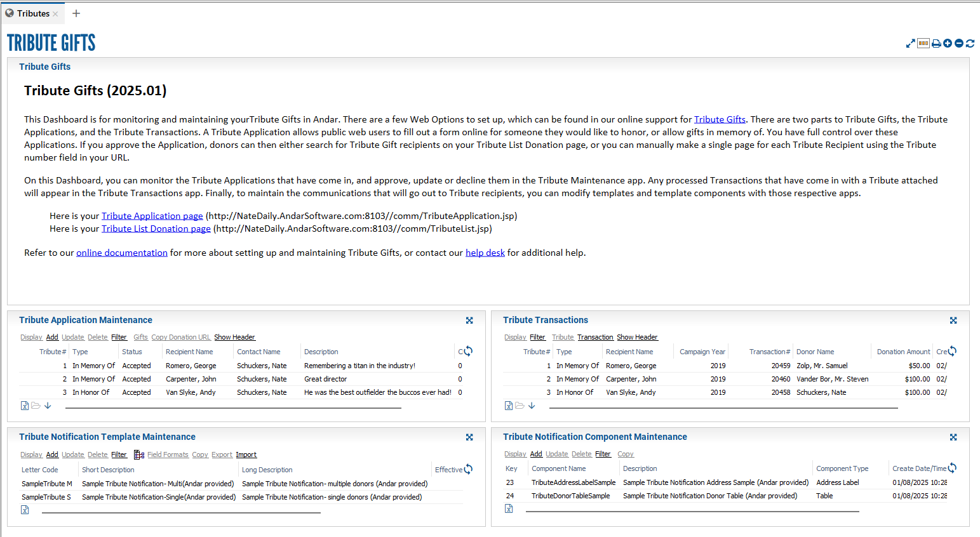Open Transaction action in Tribute Transactions
This screenshot has width=980, height=537.
click(595, 337)
